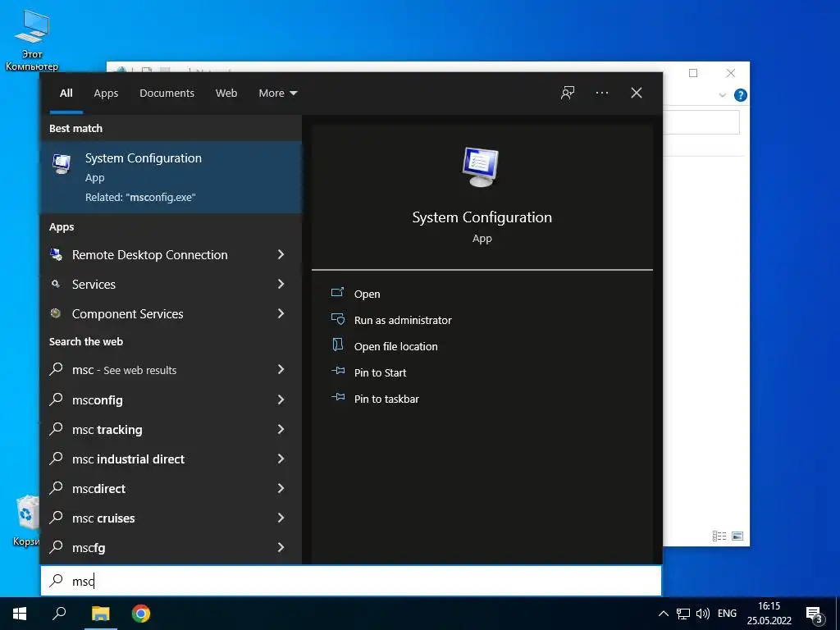Image resolution: width=840 pixels, height=630 pixels.
Task: Open System Configuration best match result
Action: [x=171, y=177]
